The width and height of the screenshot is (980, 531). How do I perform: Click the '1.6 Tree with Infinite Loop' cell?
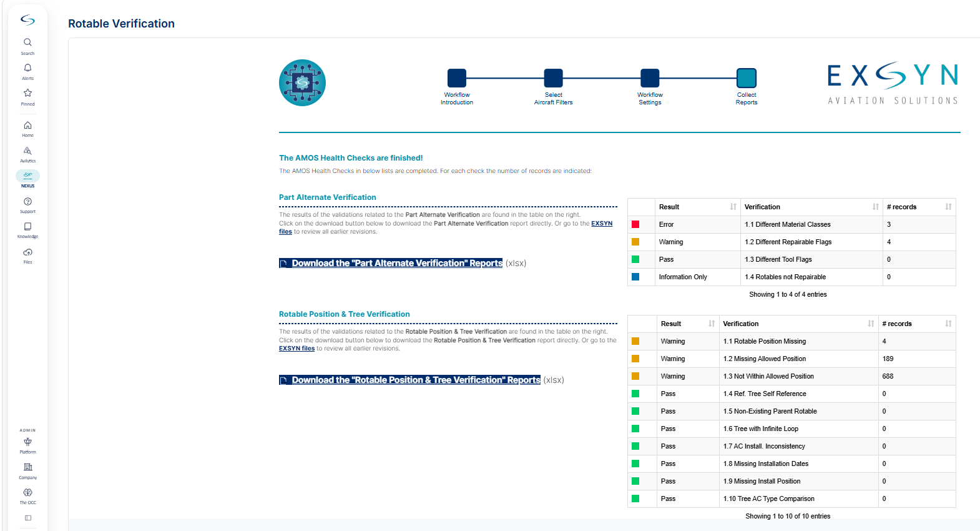798,429
